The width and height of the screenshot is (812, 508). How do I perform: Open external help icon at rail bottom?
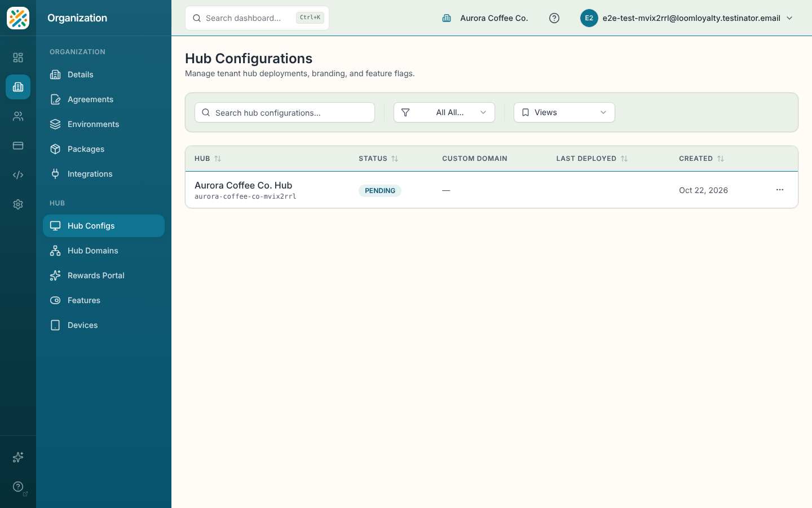click(18, 487)
